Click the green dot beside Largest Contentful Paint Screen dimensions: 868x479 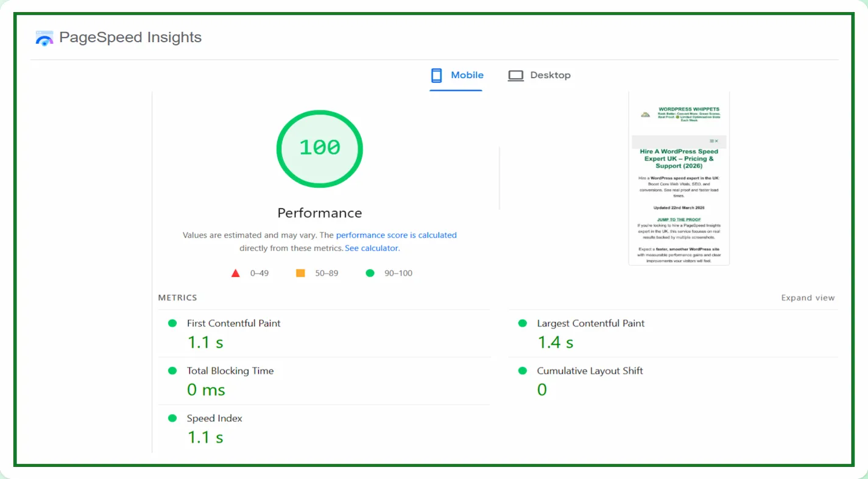point(522,323)
